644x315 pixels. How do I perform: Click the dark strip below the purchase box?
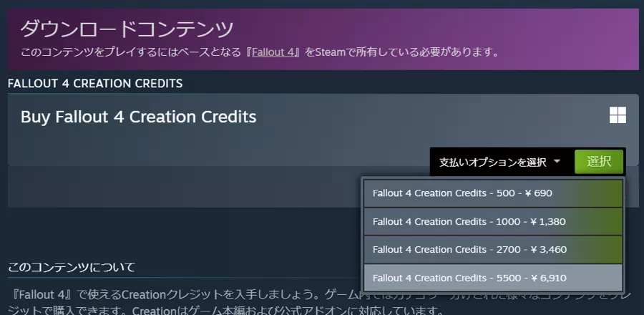coord(179,188)
